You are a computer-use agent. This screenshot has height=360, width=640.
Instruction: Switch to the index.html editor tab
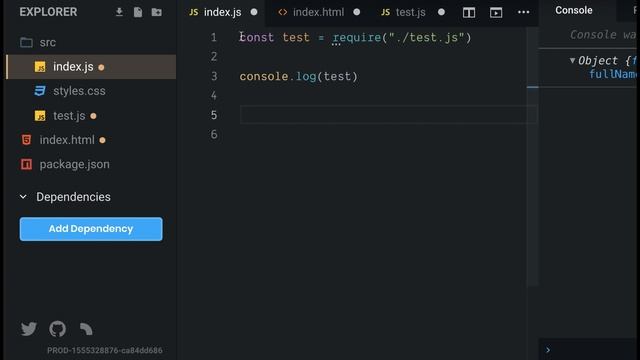[x=318, y=12]
